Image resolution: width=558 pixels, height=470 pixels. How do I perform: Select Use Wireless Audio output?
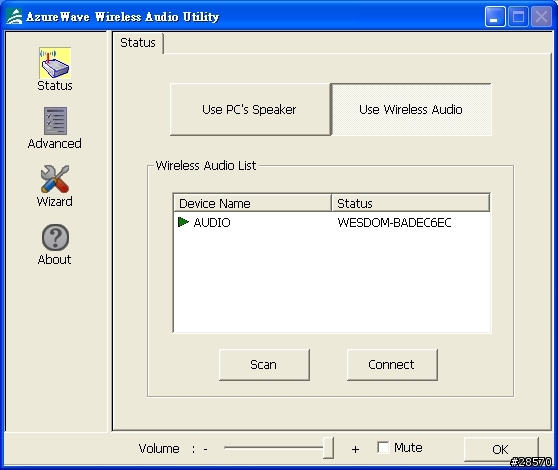coord(411,110)
